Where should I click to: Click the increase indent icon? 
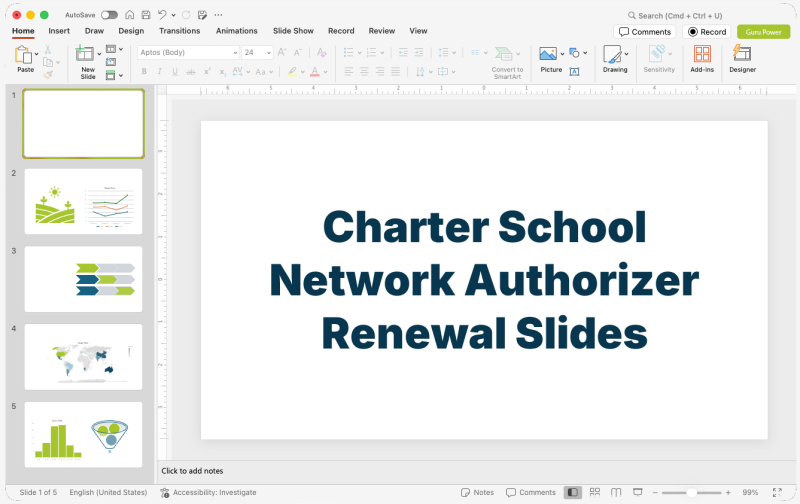click(418, 53)
